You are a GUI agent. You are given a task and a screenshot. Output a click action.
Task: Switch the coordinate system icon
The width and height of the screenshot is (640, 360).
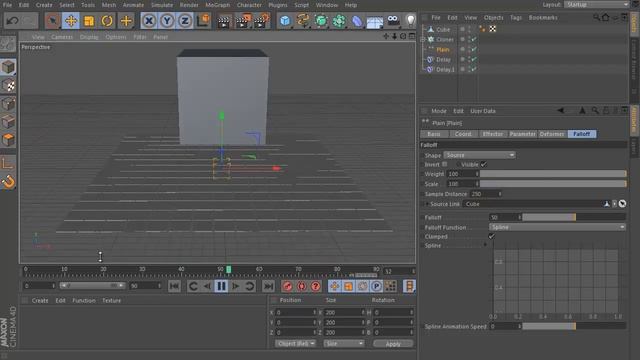tap(203, 20)
